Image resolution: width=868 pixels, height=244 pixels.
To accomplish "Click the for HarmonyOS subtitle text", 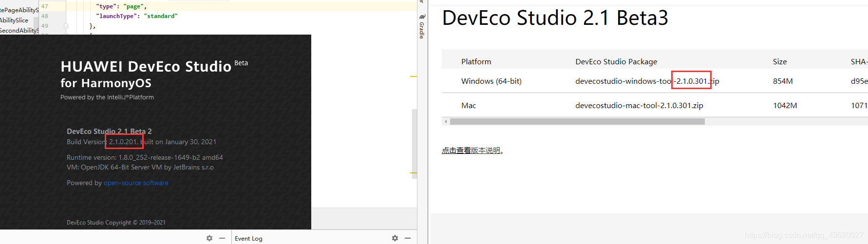I will pos(106,83).
